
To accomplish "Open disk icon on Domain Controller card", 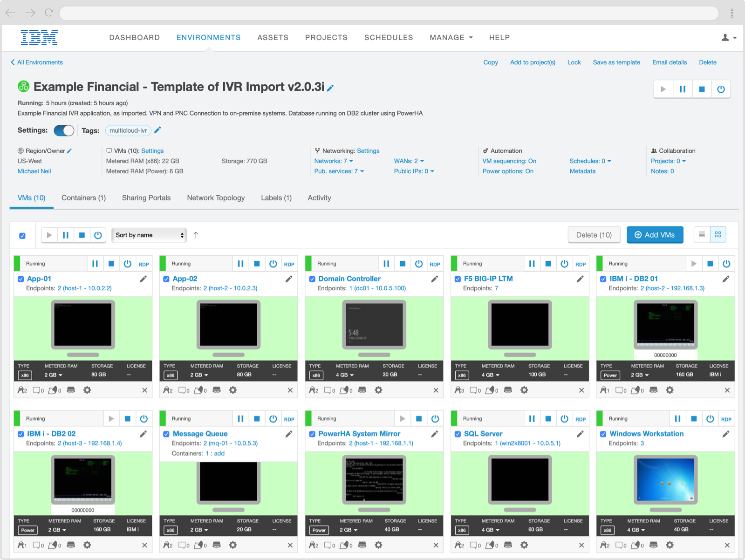I will (362, 390).
